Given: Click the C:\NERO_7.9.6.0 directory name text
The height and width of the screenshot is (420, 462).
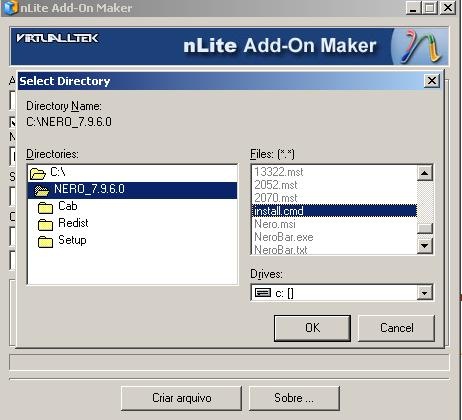Looking at the screenshot, I should point(69,122).
